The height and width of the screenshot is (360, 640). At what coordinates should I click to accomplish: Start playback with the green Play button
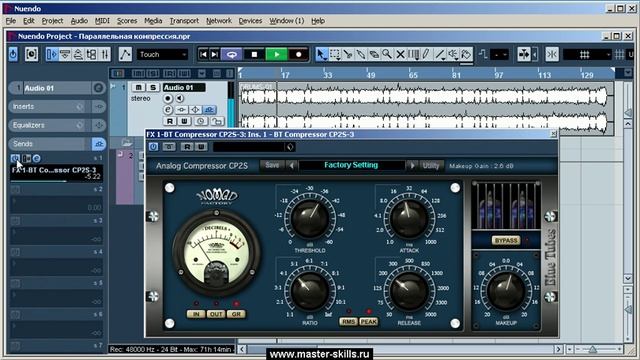click(x=276, y=54)
